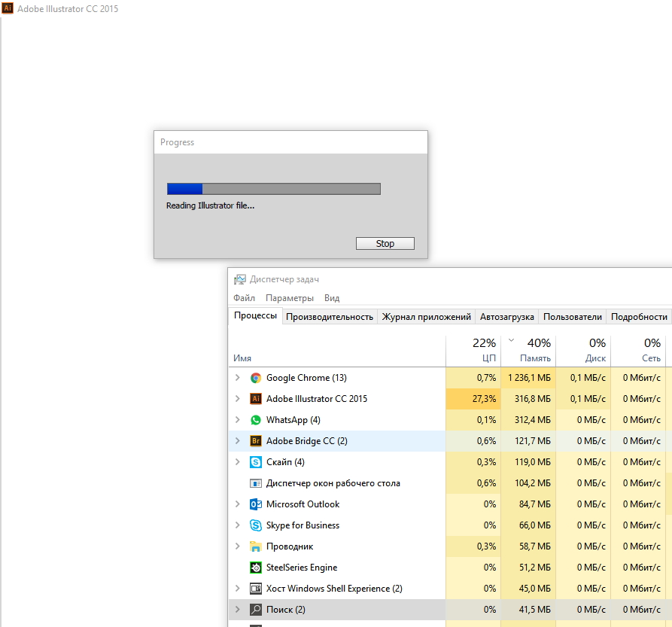Expand the WhatsApp process group

[238, 419]
